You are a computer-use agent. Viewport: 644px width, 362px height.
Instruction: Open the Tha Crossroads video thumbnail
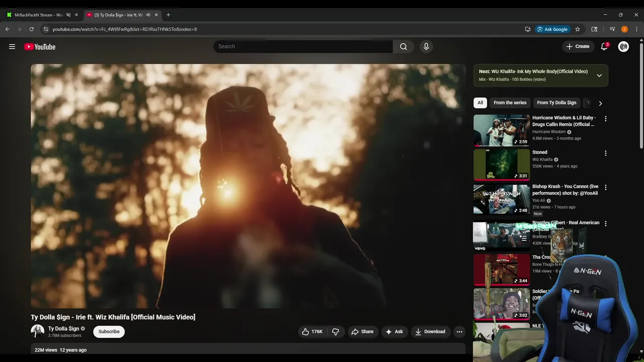(x=502, y=269)
